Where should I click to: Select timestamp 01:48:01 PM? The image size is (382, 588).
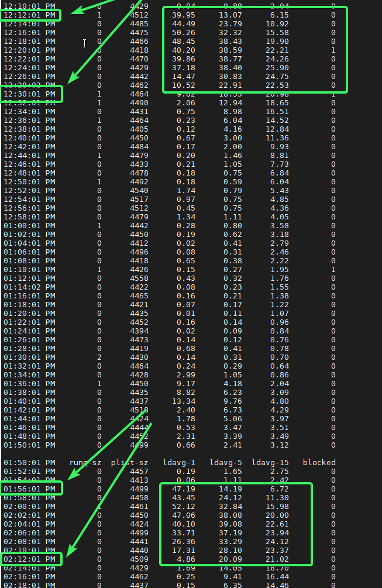[x=29, y=436]
